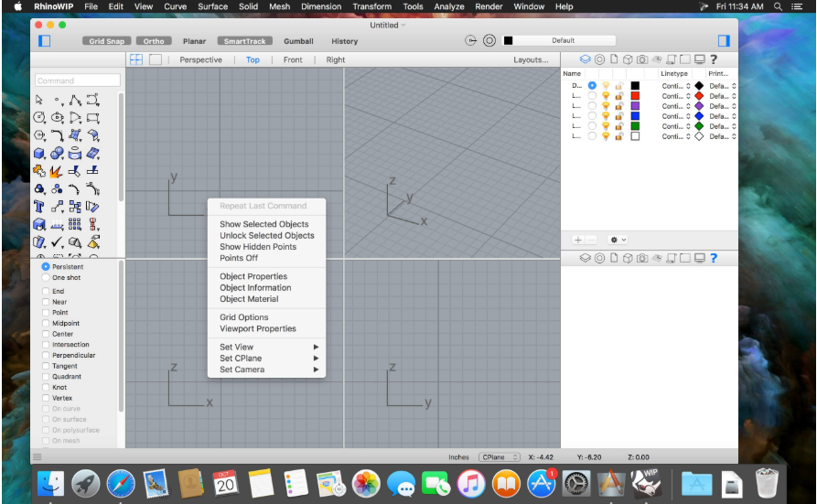
Task: Open the Surface menu in menu bar
Action: click(x=212, y=6)
